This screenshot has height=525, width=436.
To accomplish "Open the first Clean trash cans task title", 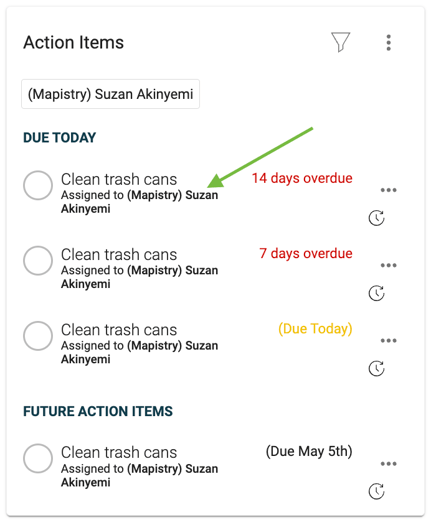I will pyautogui.click(x=119, y=179).
